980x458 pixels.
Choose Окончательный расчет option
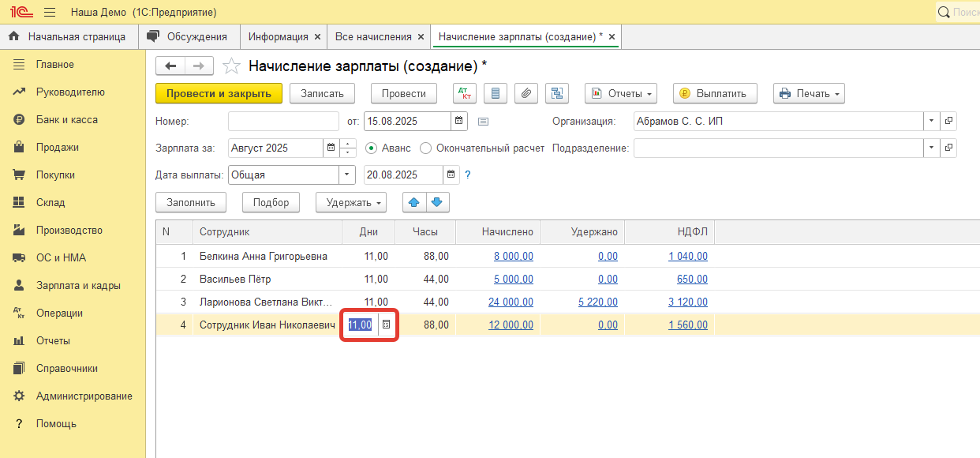(x=426, y=148)
